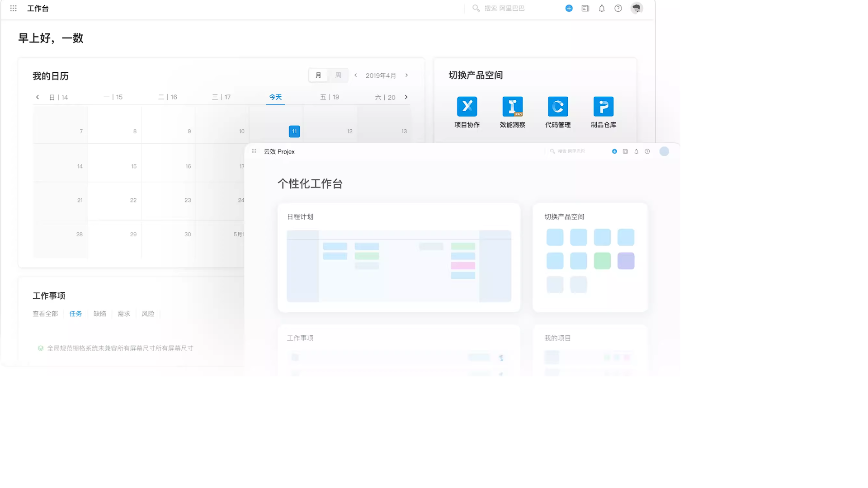Open help icon in Projex header
This screenshot has width=868, height=488.
tap(647, 151)
